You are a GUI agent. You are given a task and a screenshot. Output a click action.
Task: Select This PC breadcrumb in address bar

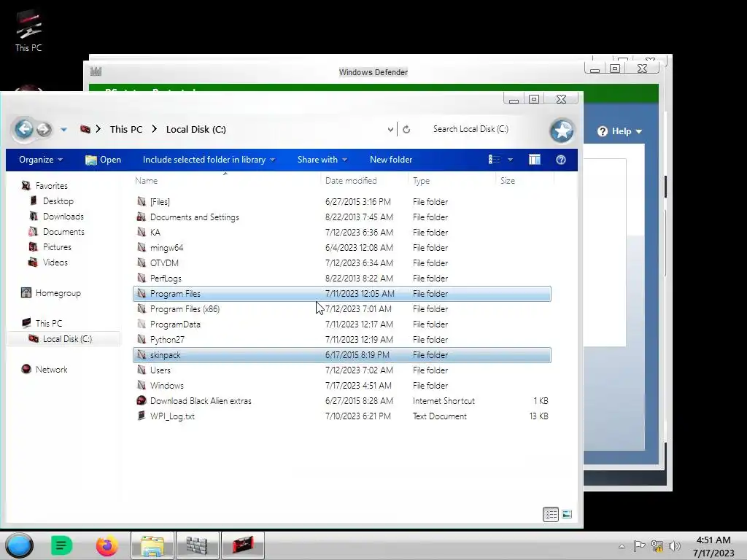tap(125, 130)
